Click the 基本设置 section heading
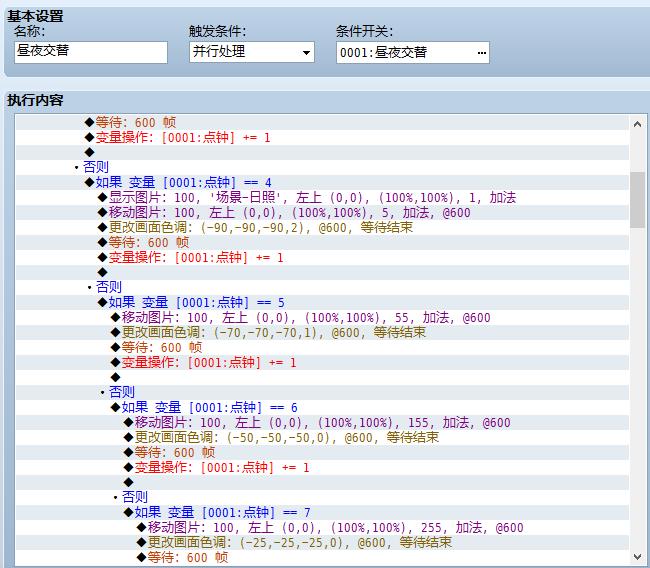 coord(35,16)
